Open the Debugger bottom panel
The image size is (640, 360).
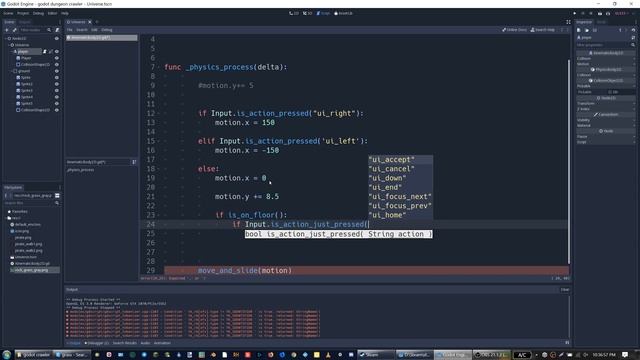[x=97, y=343]
